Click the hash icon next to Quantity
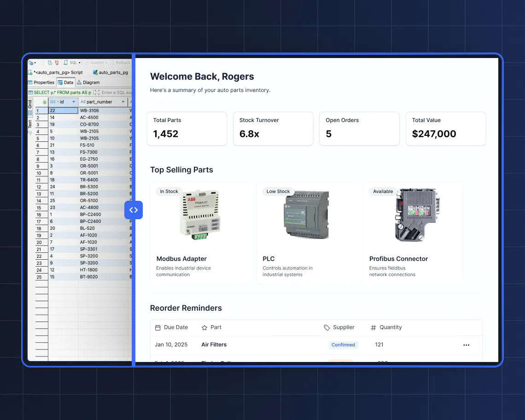 click(x=373, y=327)
